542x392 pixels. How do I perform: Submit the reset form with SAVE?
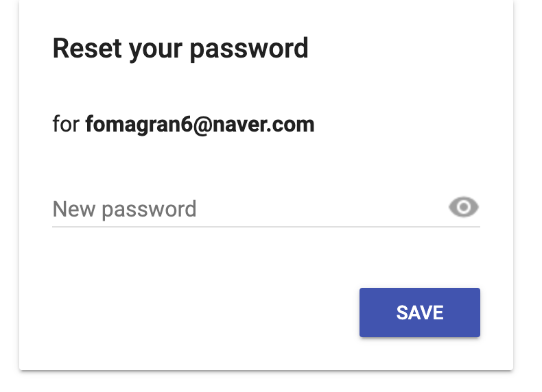pos(420,313)
